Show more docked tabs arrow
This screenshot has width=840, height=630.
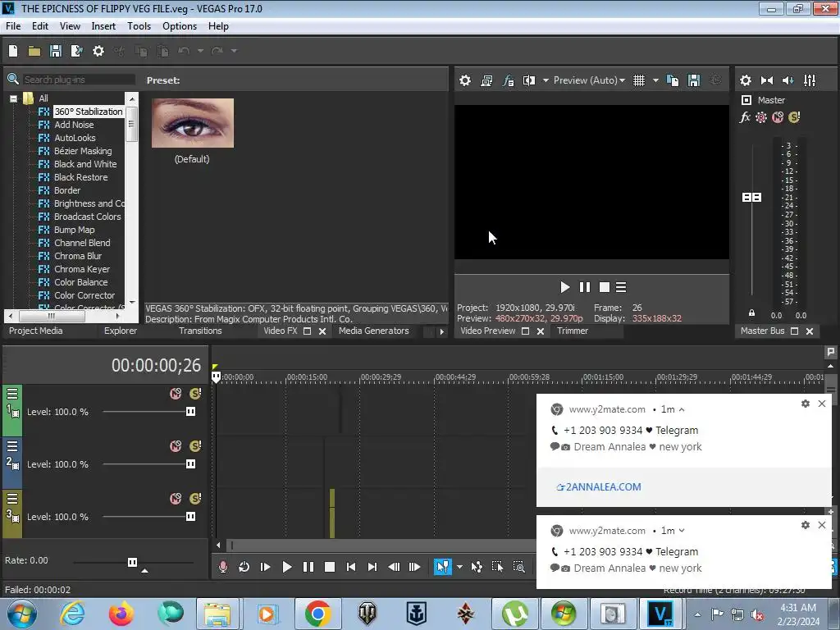tap(441, 331)
